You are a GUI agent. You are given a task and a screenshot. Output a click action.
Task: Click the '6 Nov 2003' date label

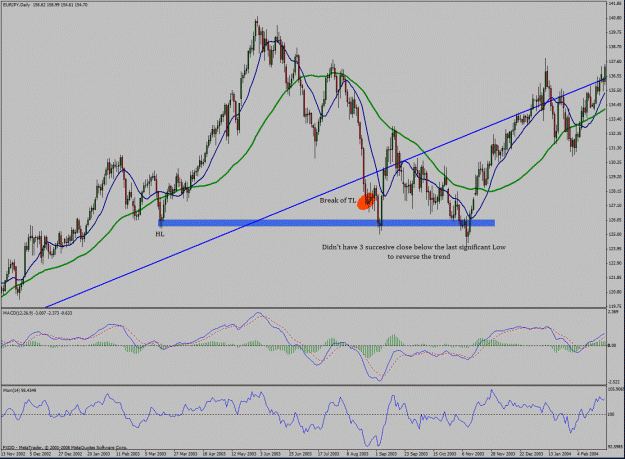[473, 453]
